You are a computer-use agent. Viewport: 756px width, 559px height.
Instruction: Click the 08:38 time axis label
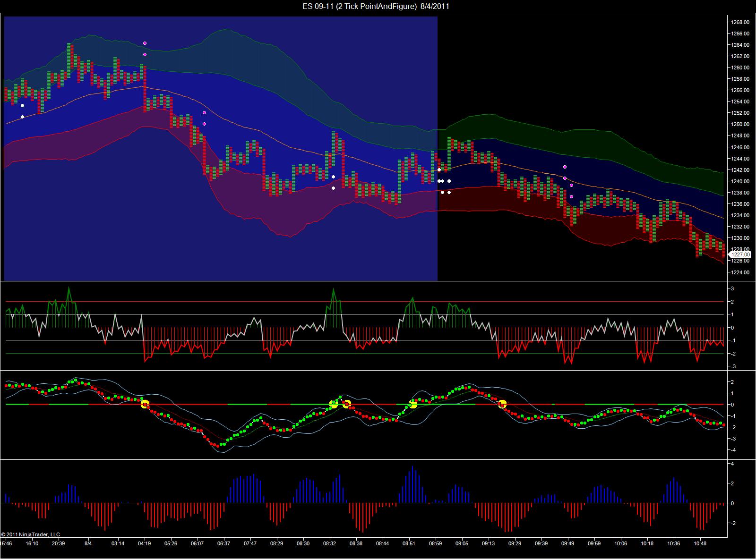point(356,543)
